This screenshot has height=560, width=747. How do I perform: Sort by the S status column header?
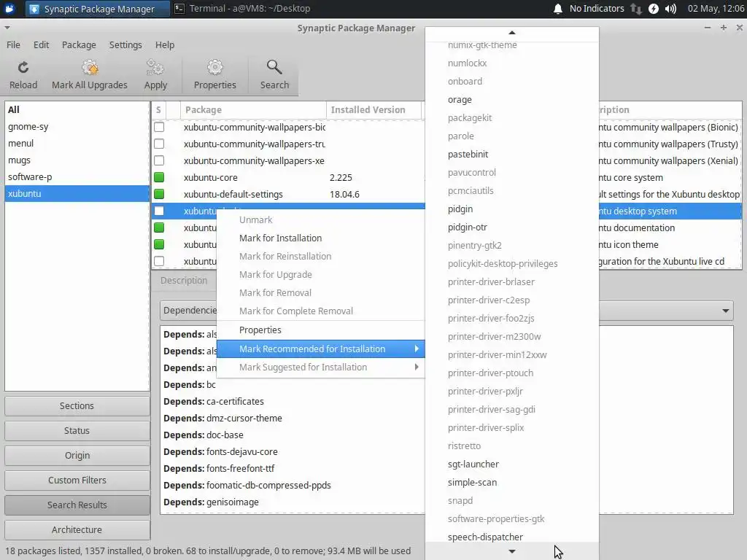[158, 109]
